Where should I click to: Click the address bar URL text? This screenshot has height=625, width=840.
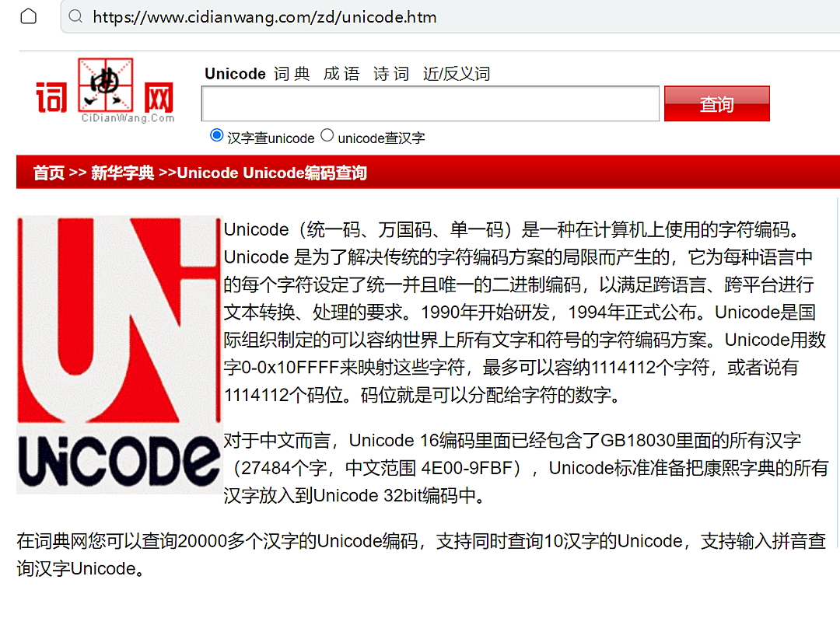coord(264,17)
